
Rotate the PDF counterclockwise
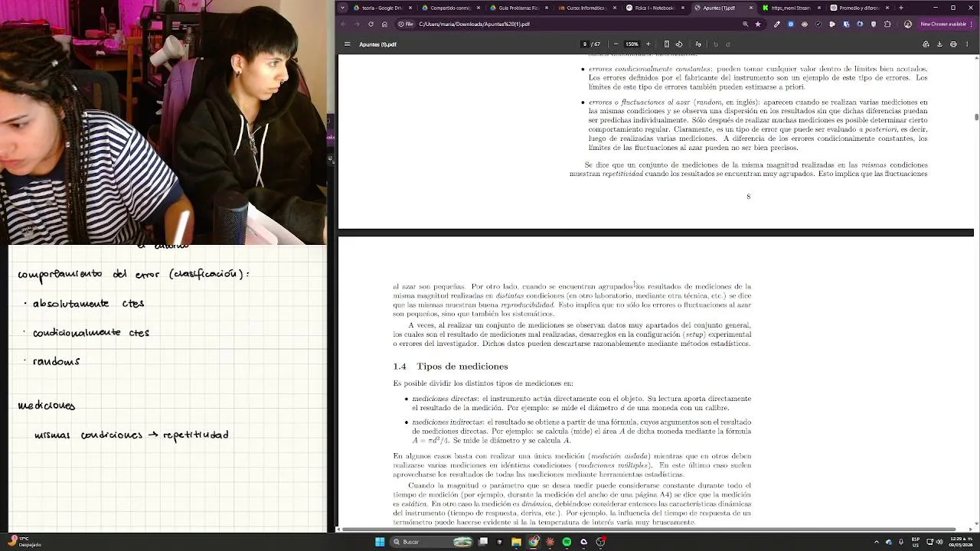[679, 44]
